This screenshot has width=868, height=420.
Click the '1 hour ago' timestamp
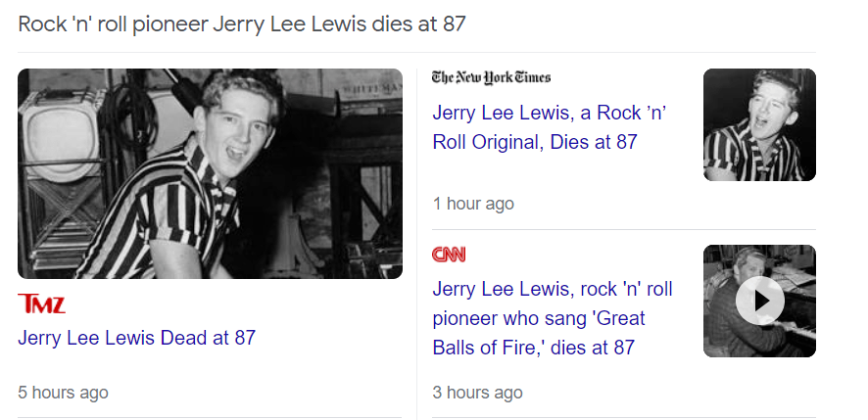click(x=473, y=204)
